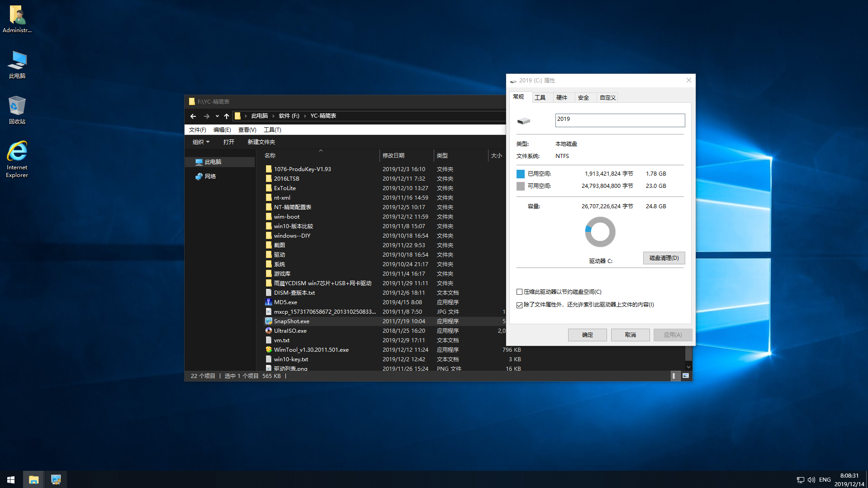Open the 查看(V) menu
This screenshot has height=488, width=868.
[247, 129]
